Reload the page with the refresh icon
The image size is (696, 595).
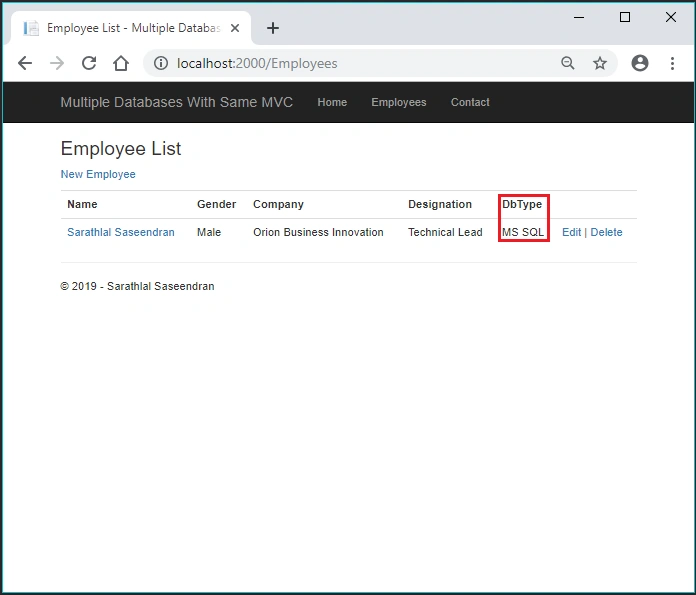[89, 63]
